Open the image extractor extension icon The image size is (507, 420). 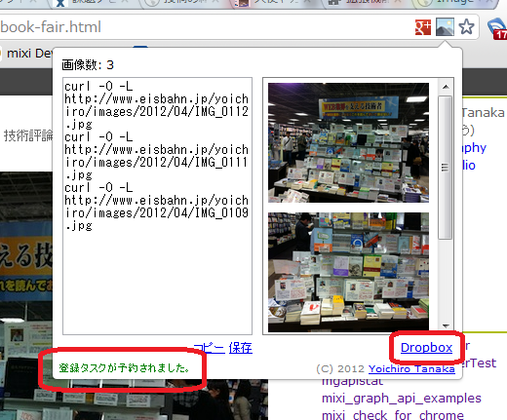(445, 27)
